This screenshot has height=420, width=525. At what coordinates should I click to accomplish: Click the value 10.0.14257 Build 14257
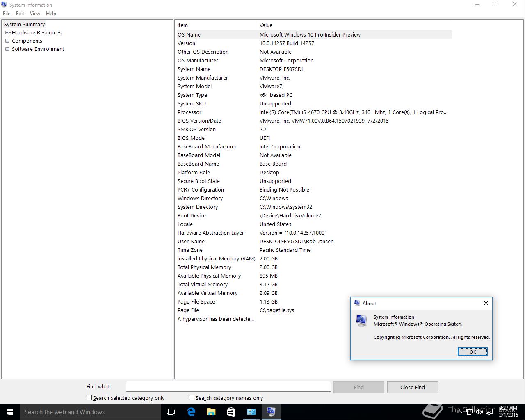(x=287, y=43)
